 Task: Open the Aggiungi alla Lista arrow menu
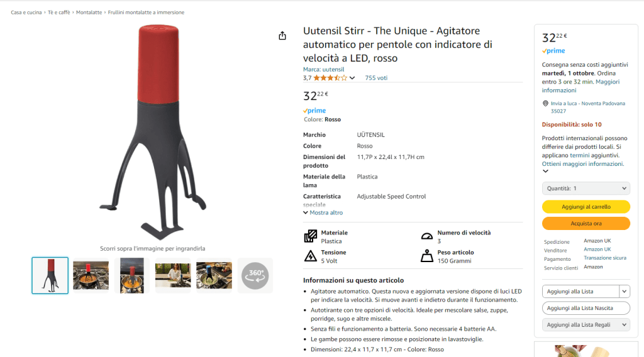click(x=625, y=292)
